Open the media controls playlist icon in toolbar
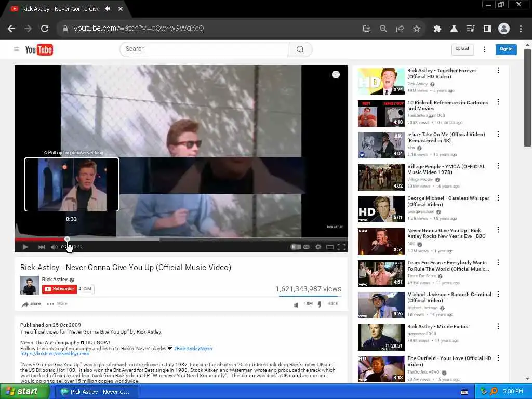 click(470, 29)
